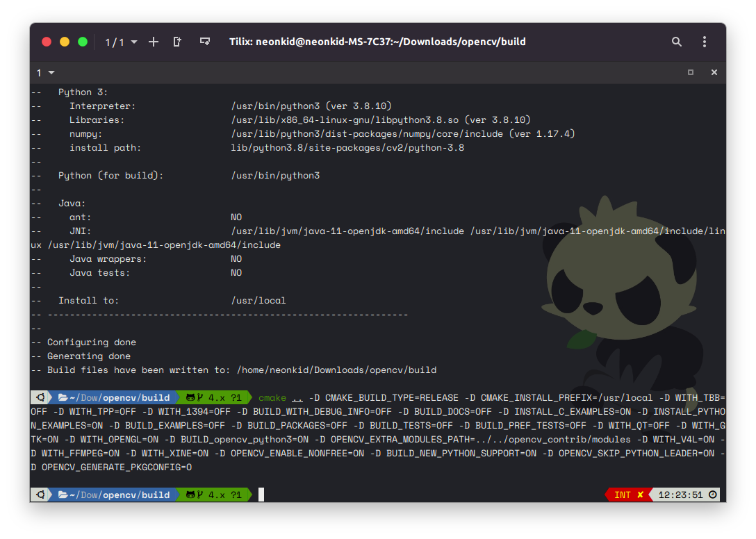This screenshot has height=539, width=756.
Task: Click the red window close button
Action: [x=47, y=42]
